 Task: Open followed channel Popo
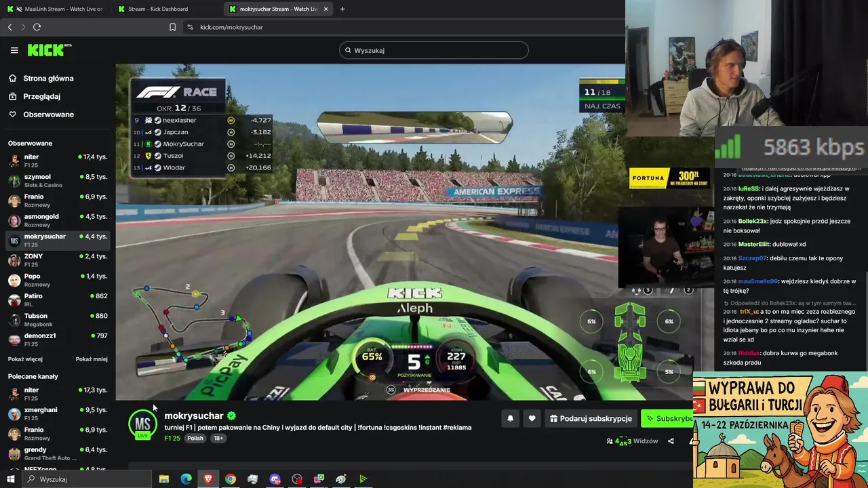click(x=57, y=280)
